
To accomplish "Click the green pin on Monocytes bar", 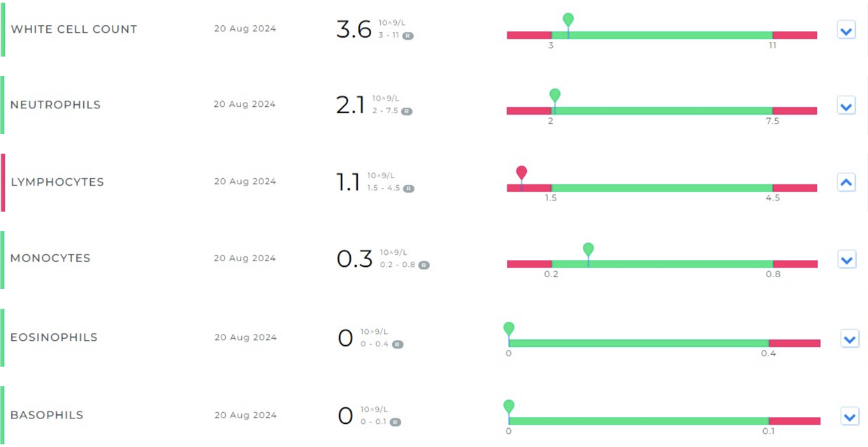I will pos(588,249).
